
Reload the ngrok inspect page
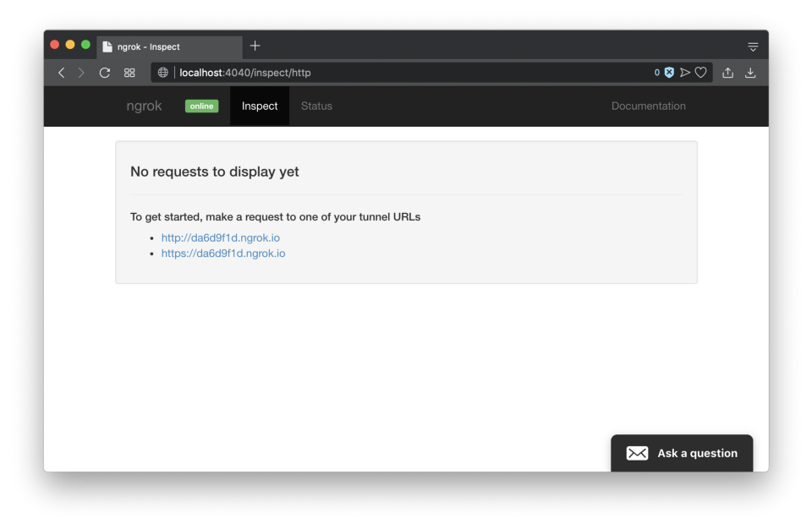click(x=105, y=73)
